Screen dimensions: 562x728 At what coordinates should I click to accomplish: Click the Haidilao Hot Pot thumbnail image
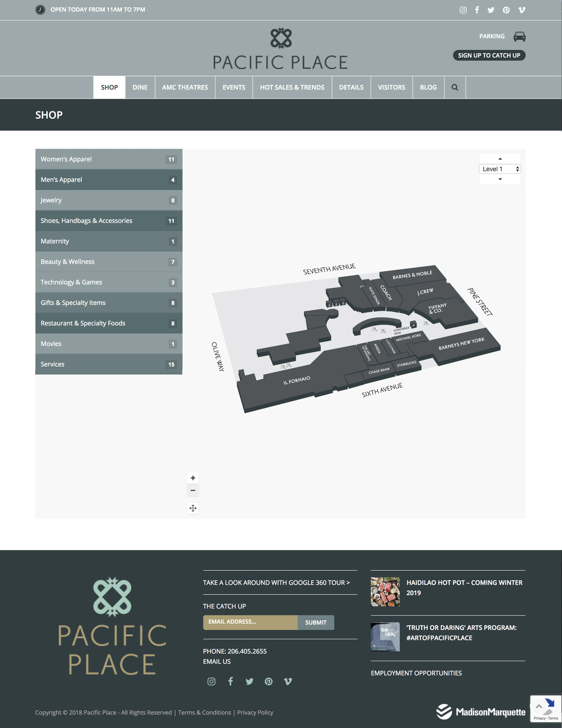(385, 592)
